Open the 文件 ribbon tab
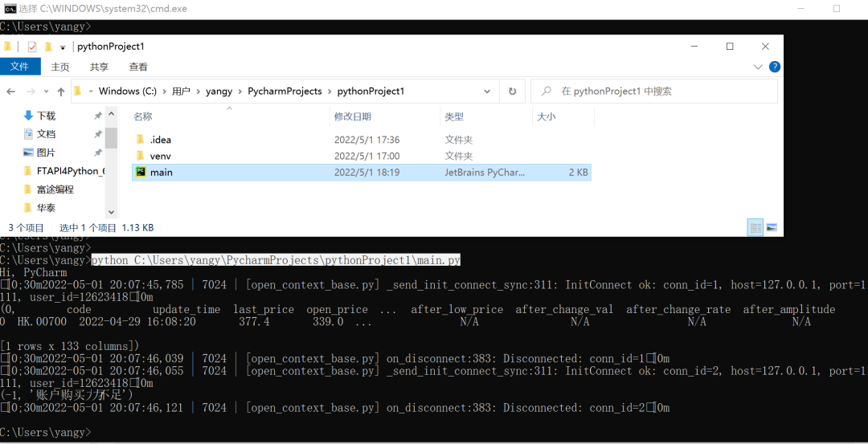The height and width of the screenshot is (444, 868). click(20, 67)
